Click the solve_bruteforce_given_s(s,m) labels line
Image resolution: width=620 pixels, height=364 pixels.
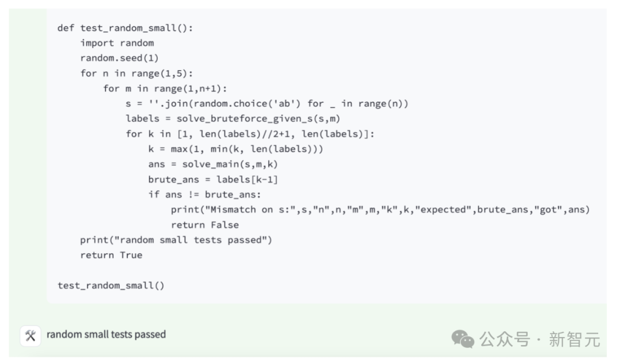tap(233, 119)
